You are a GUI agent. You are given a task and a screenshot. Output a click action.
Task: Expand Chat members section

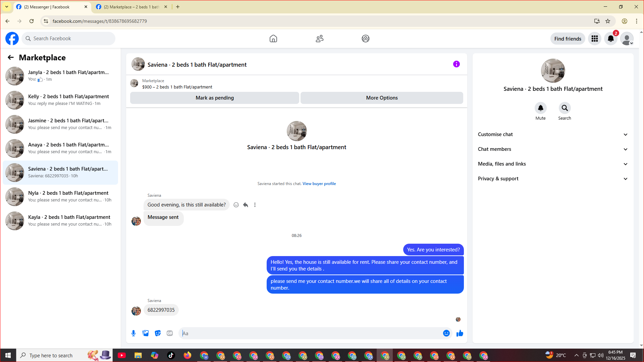(553, 149)
